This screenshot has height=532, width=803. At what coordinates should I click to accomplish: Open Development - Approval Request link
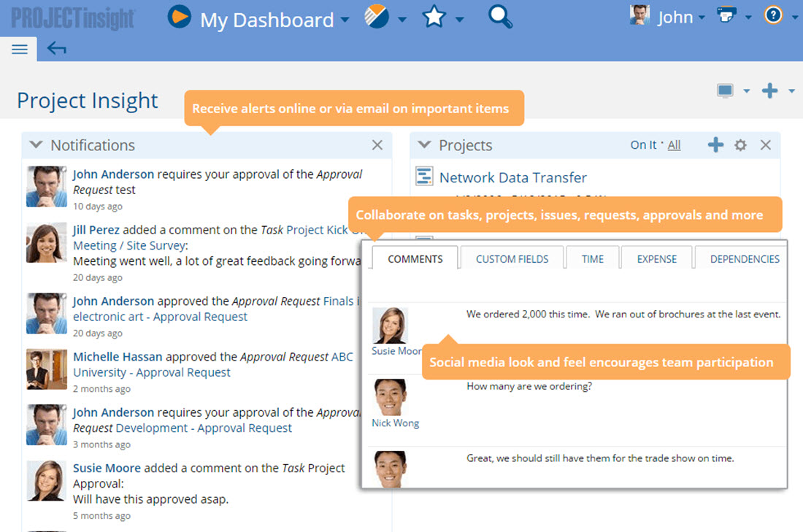tap(204, 428)
